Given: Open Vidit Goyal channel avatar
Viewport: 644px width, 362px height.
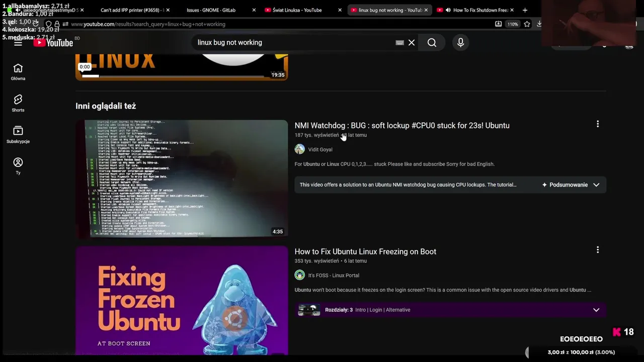Looking at the screenshot, I should coord(299,149).
